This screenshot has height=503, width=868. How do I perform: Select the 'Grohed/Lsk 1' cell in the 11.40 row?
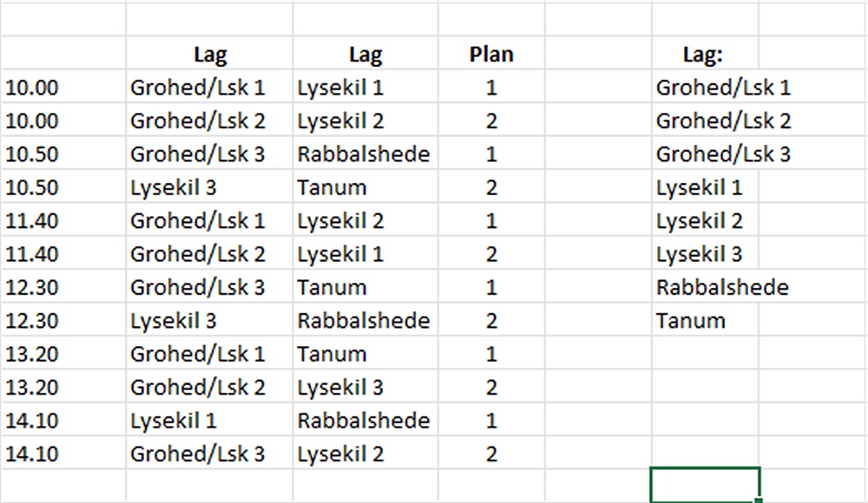pyautogui.click(x=198, y=220)
